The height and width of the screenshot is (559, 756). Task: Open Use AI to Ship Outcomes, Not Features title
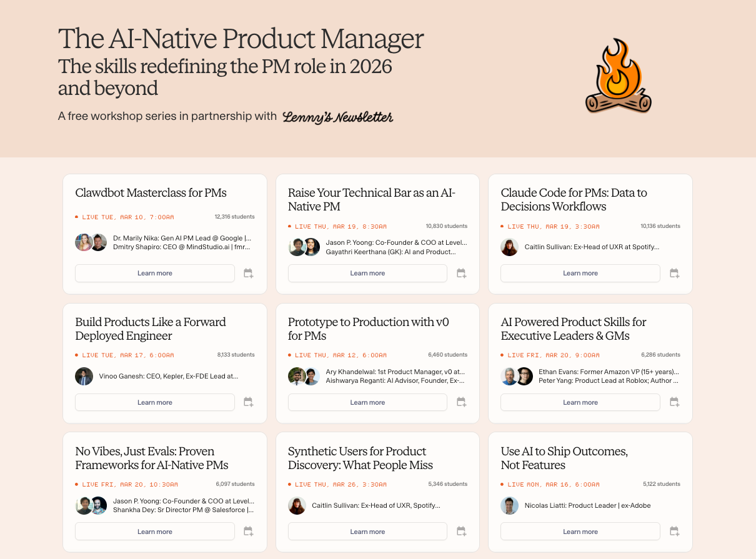(x=564, y=458)
